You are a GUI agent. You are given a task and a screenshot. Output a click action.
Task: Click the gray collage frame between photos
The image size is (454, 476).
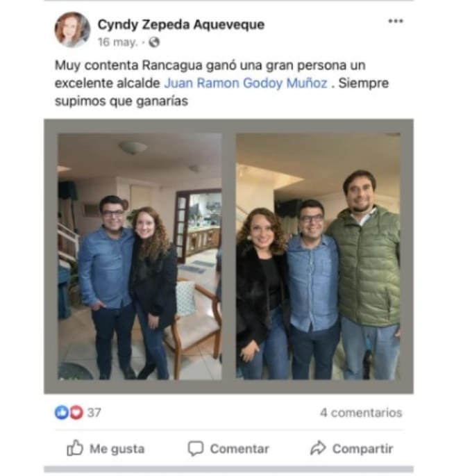pyautogui.click(x=228, y=256)
